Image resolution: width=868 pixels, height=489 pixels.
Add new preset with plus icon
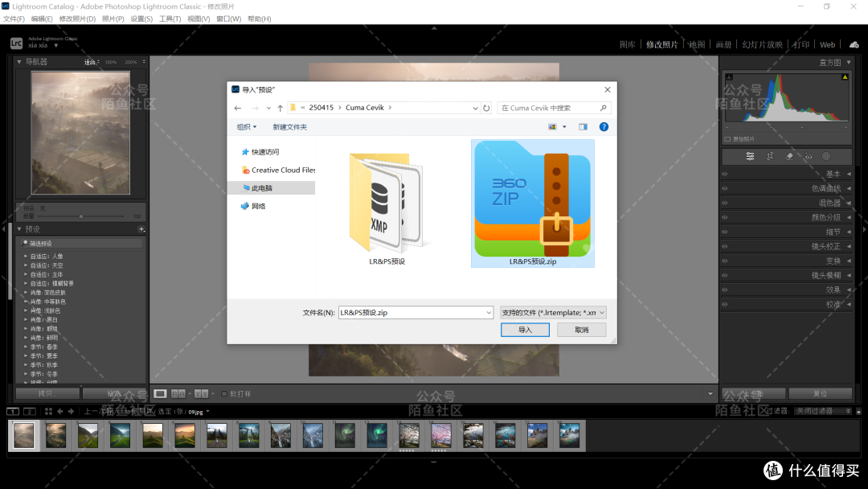pyautogui.click(x=141, y=228)
